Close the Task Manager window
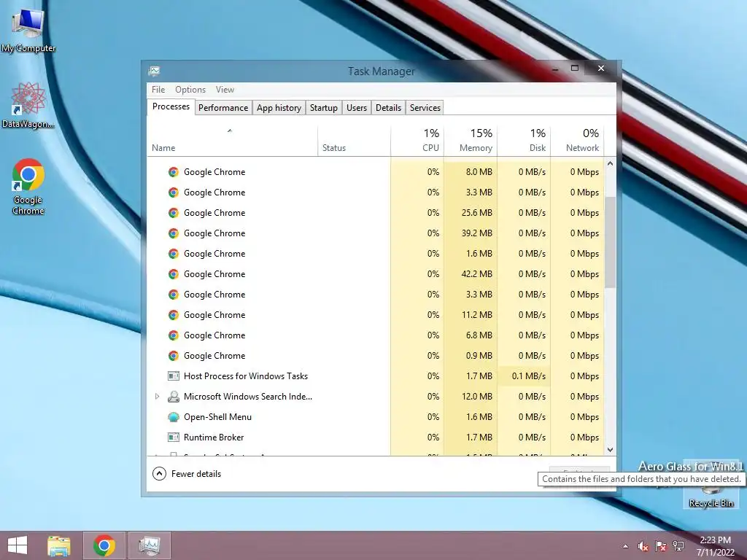This screenshot has height=560, width=747. coord(601,68)
